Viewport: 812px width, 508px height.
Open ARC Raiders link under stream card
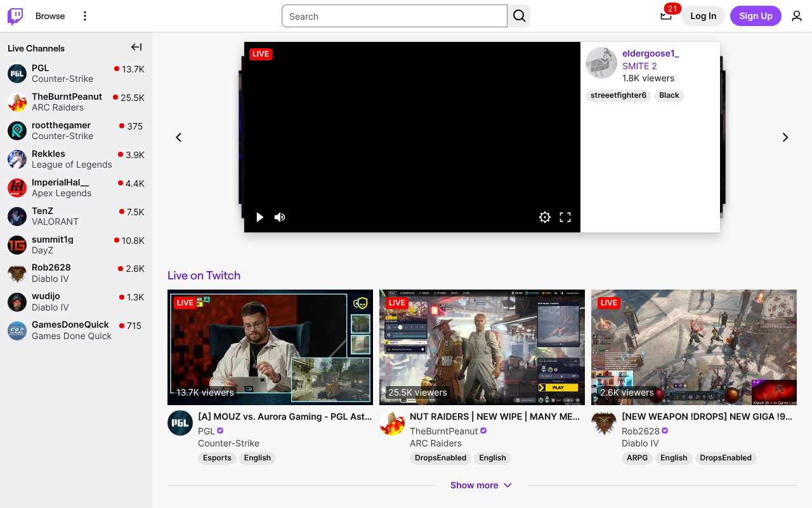(x=436, y=443)
